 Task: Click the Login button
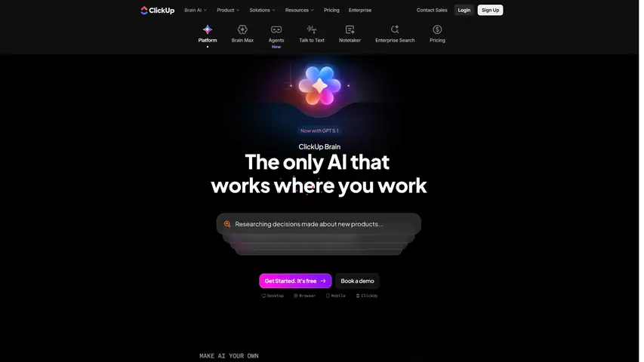(x=464, y=11)
